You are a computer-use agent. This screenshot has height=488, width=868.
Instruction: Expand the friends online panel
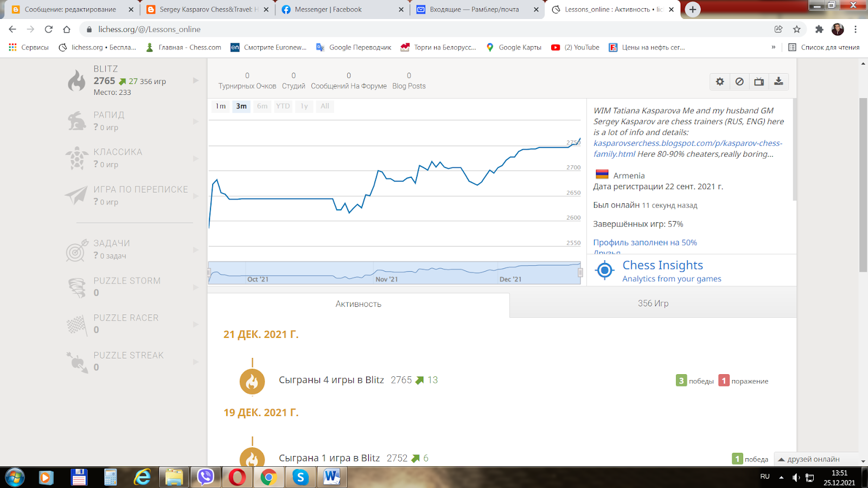[x=816, y=459]
